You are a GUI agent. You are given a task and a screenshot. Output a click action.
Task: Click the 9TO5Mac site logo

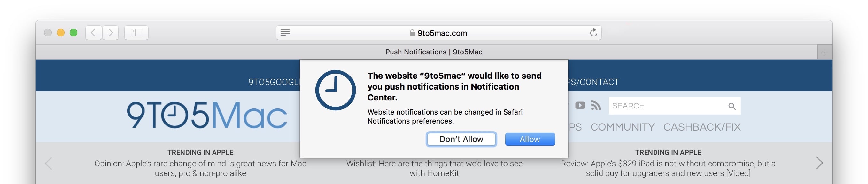click(x=207, y=115)
